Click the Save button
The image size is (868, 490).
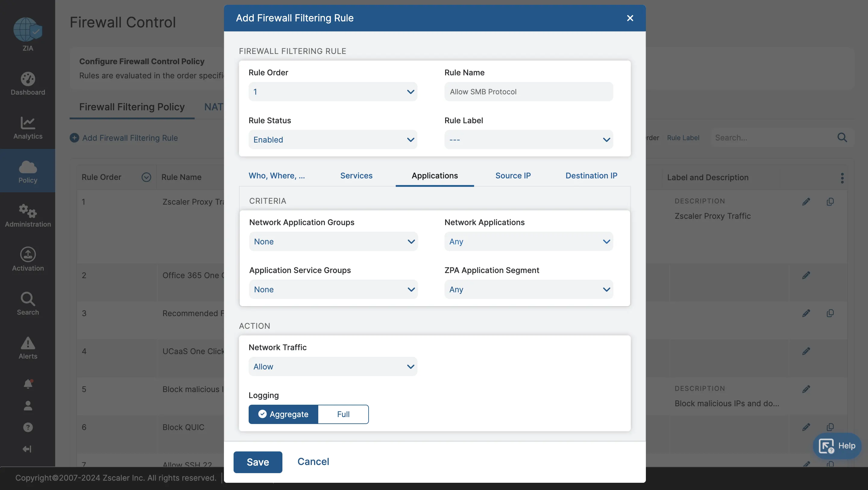point(257,462)
